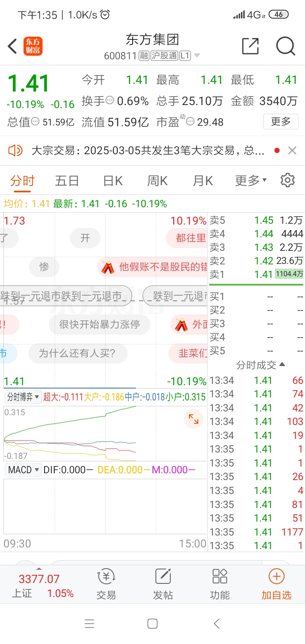Viewport: 305px width, 644px height.
Task: Tap the 沪股通 badge
Action: [x=164, y=56]
